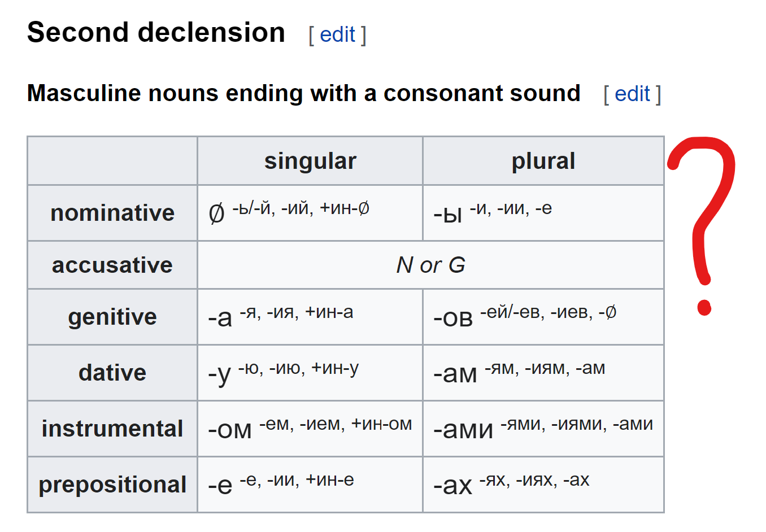Click the prepositional row header

pos(112,485)
